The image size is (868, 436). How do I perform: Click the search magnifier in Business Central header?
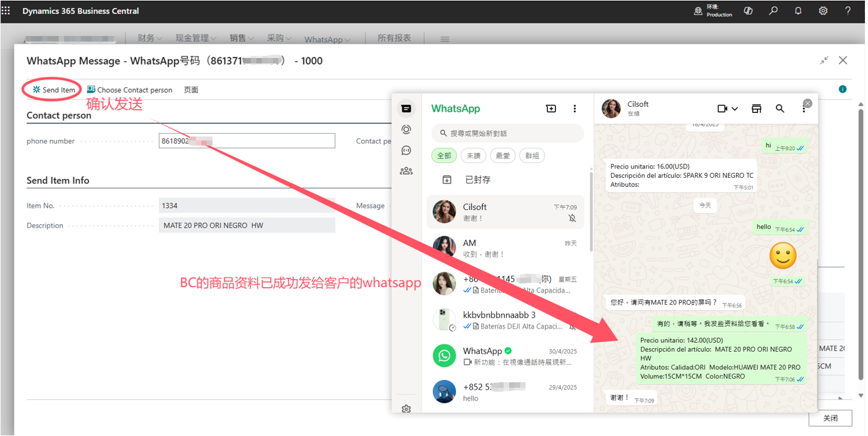coord(773,11)
